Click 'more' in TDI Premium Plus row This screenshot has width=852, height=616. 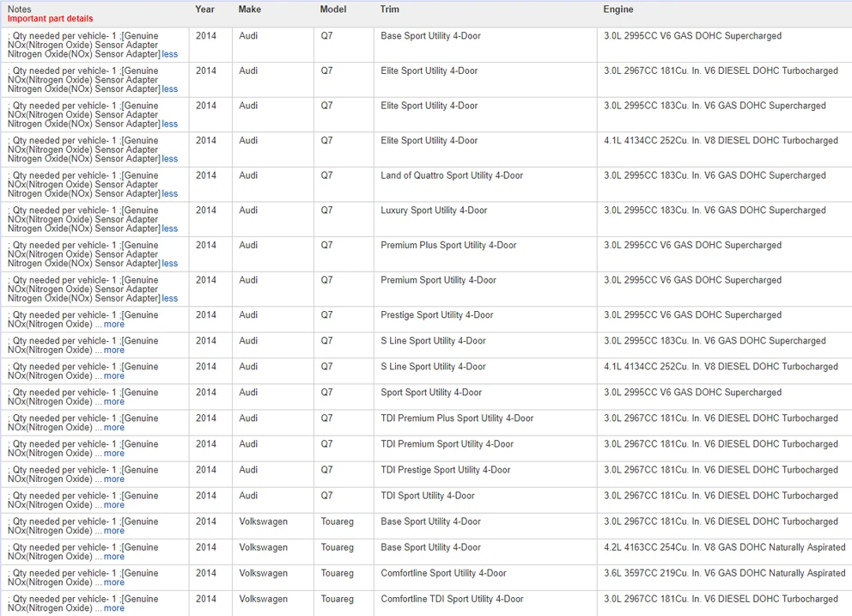tap(114, 427)
